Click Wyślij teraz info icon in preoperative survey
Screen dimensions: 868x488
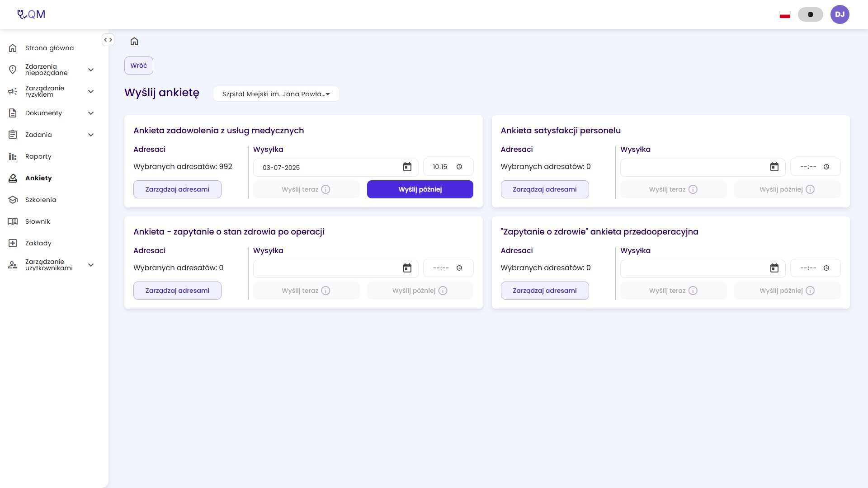[693, 291]
